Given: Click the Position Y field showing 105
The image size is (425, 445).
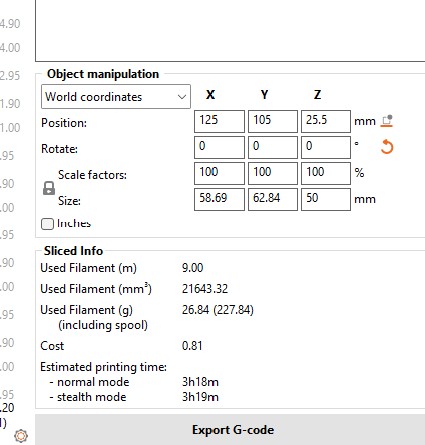Looking at the screenshot, I should [x=273, y=121].
